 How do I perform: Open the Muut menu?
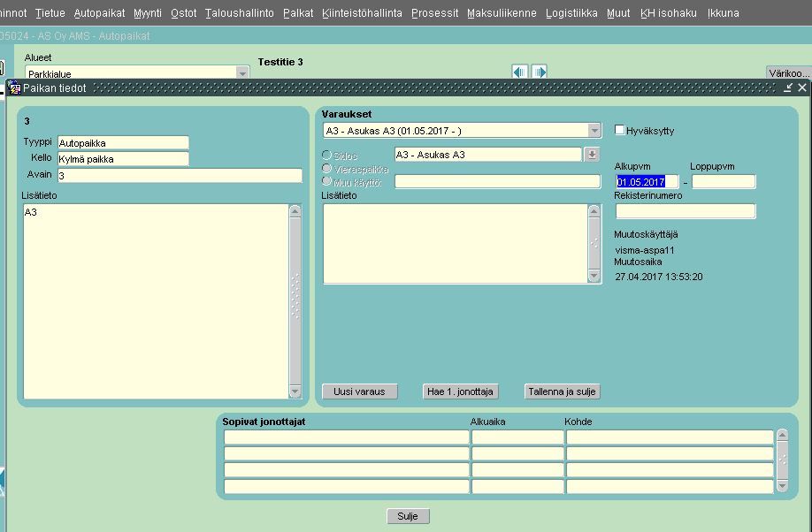click(618, 13)
